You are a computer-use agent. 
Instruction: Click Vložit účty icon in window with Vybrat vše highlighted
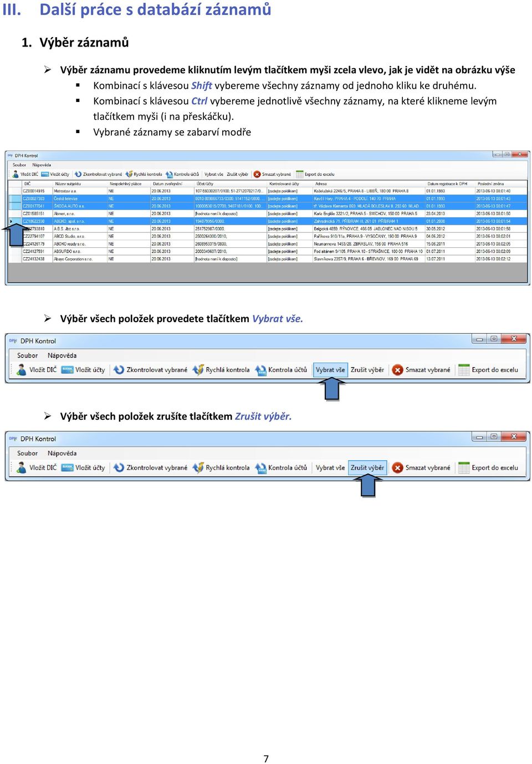point(68,370)
